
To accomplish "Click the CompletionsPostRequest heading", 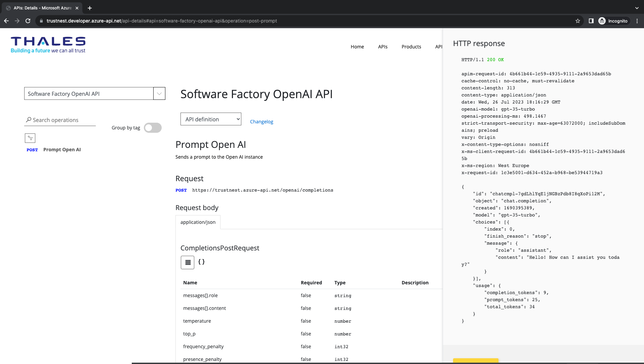I will (220, 248).
